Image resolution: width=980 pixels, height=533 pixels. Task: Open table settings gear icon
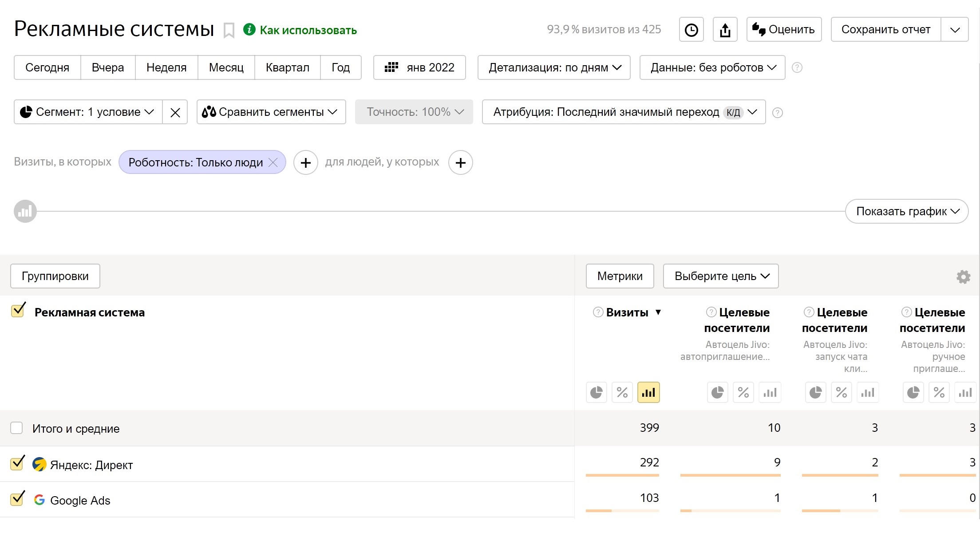point(963,276)
